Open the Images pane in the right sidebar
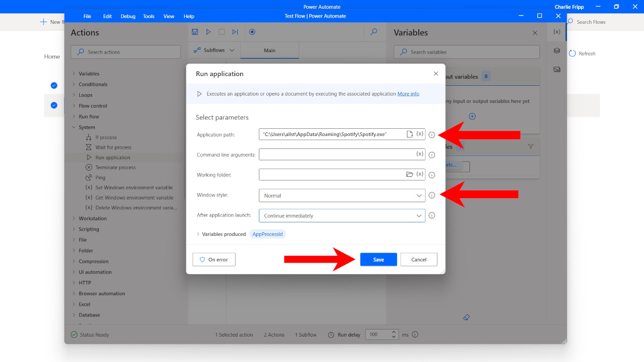The image size is (644, 362). [x=557, y=69]
